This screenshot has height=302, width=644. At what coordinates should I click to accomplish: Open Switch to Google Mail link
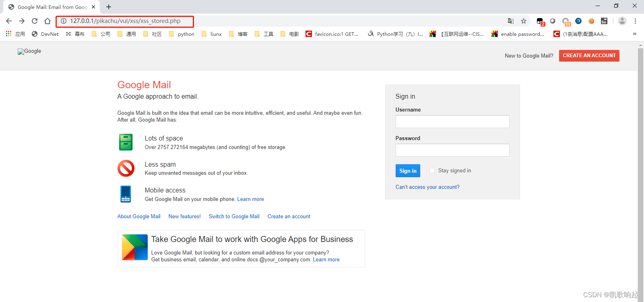pos(234,216)
